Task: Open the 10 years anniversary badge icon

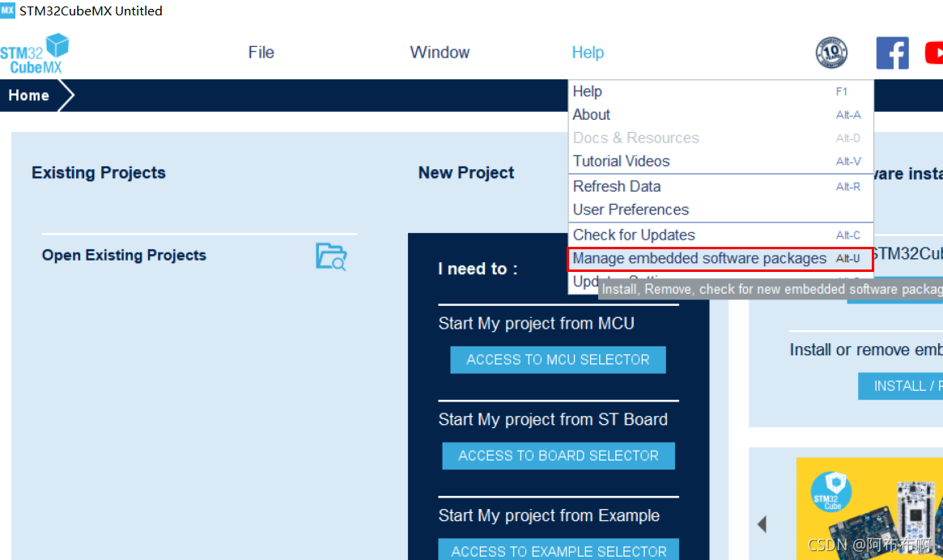Action: (x=831, y=53)
